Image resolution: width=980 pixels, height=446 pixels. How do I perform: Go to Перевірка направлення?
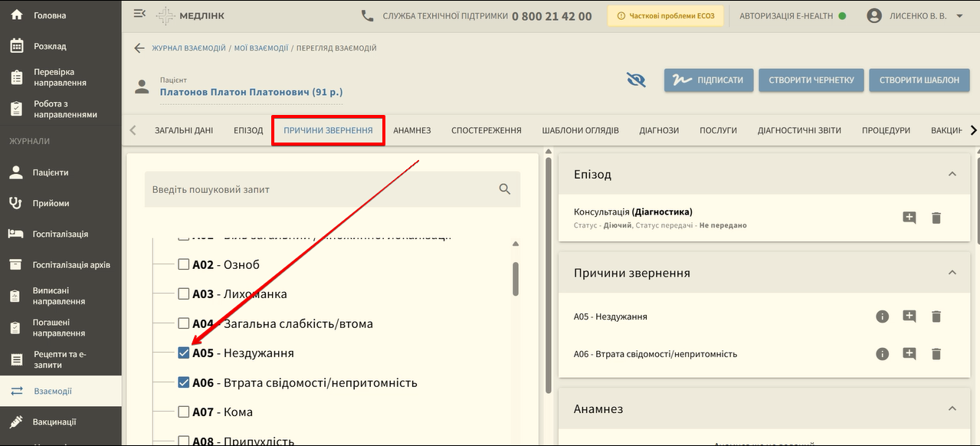tap(61, 77)
